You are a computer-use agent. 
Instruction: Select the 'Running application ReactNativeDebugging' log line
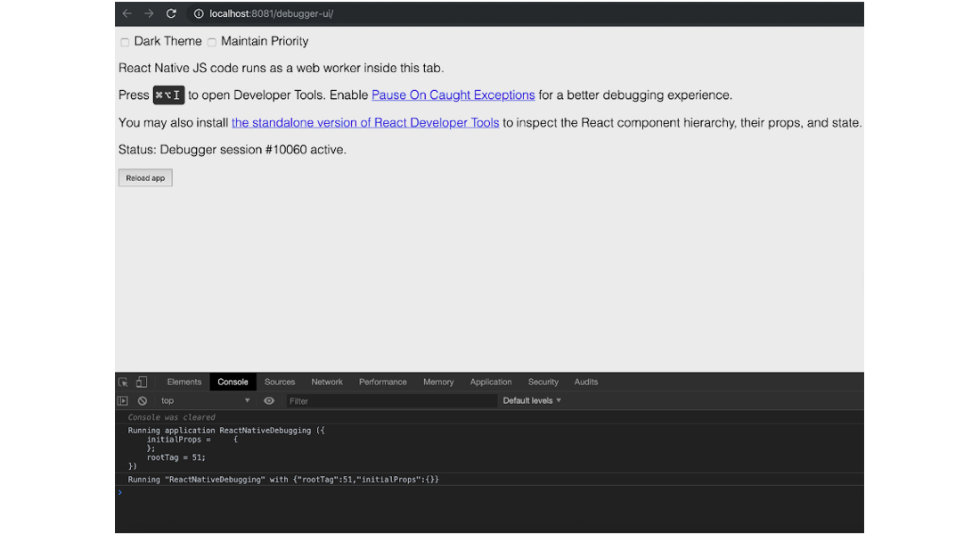click(x=226, y=431)
